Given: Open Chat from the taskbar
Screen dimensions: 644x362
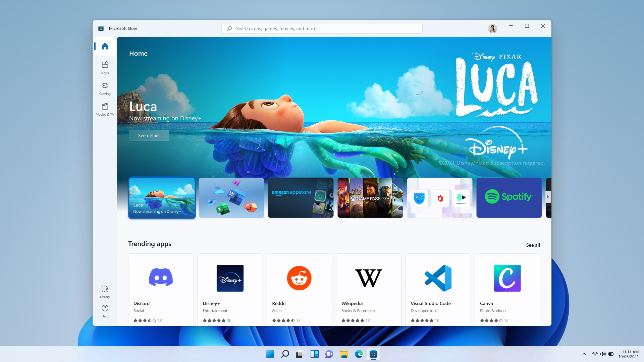Looking at the screenshot, I should (x=329, y=354).
